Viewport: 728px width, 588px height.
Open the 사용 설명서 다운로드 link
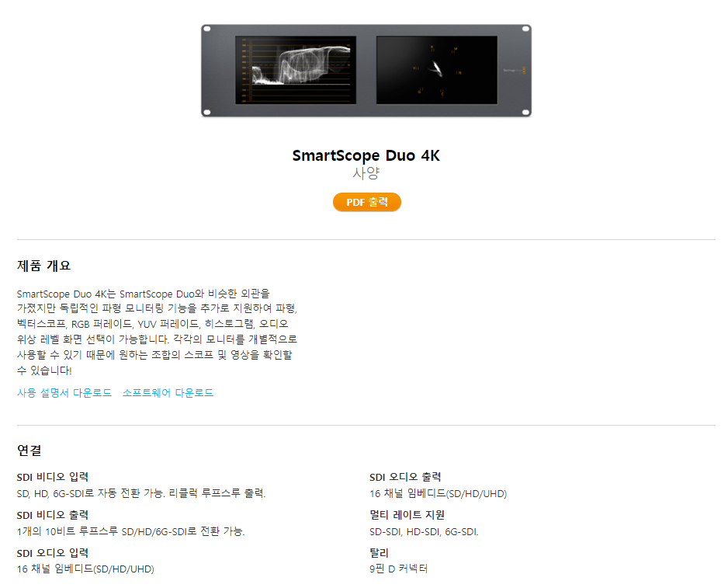64,393
